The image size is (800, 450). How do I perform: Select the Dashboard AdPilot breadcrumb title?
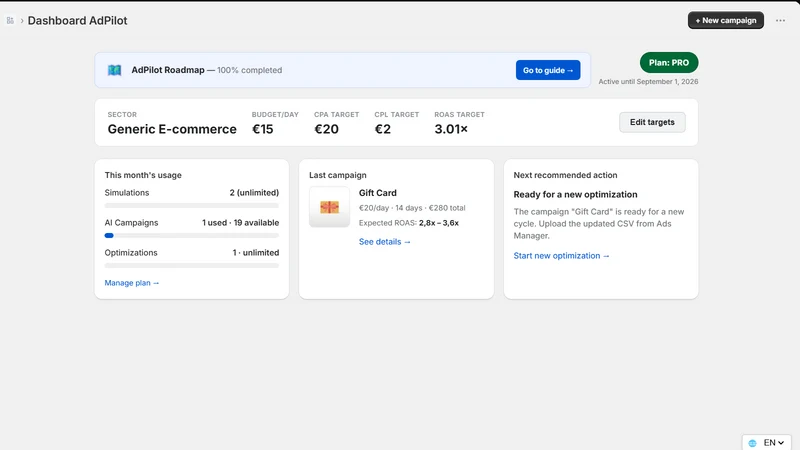[x=78, y=20]
